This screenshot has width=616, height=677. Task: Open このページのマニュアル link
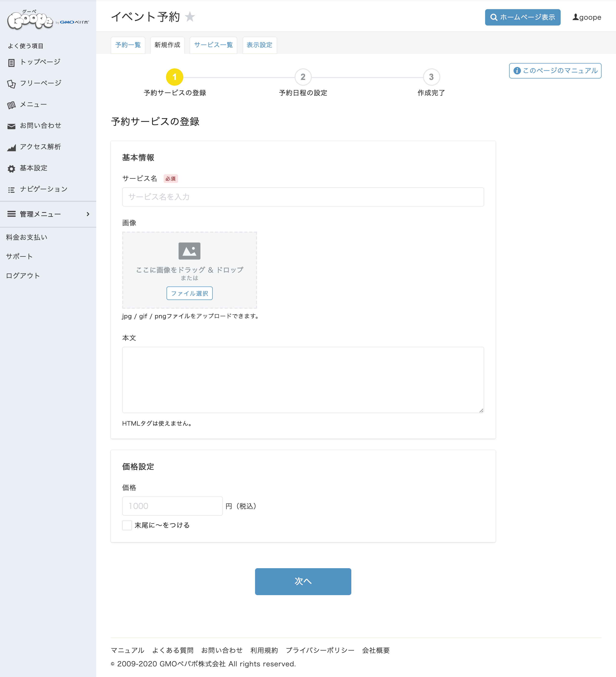point(555,71)
